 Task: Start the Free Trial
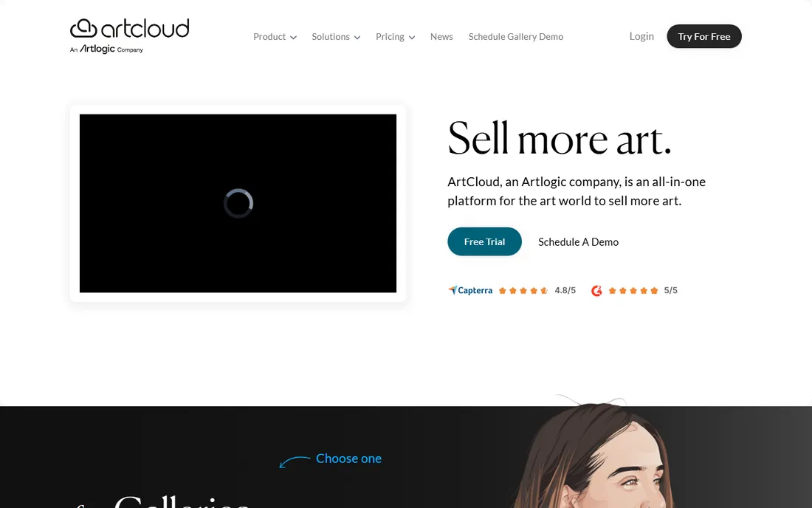point(484,241)
